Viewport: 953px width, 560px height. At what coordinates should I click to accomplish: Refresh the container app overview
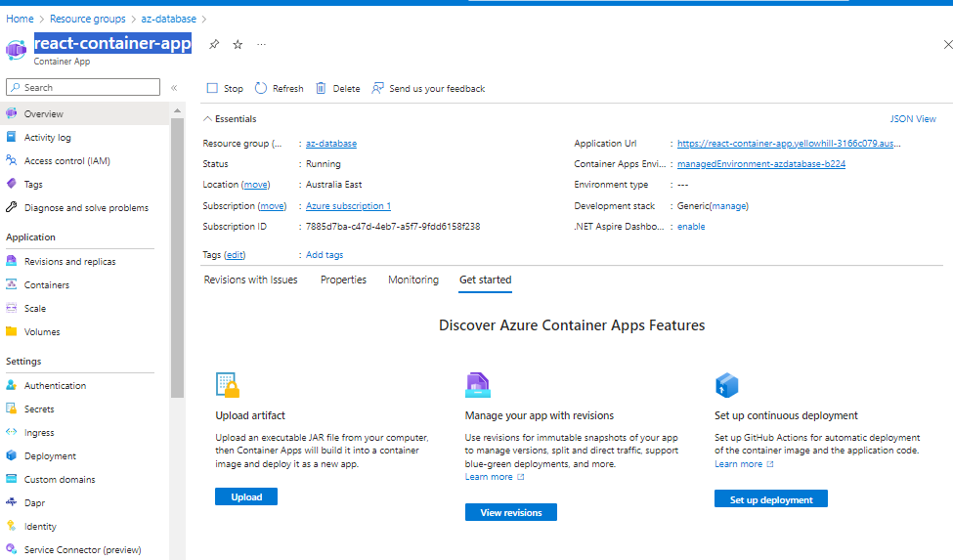279,89
